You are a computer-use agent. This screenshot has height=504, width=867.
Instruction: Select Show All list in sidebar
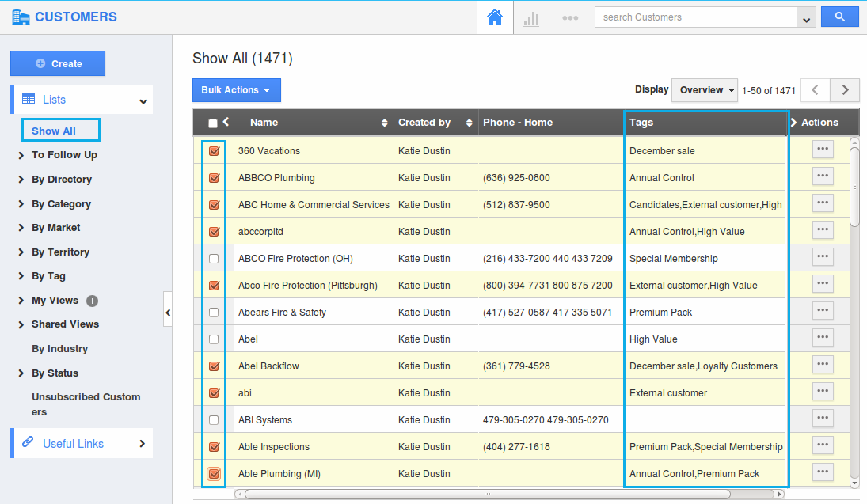click(x=54, y=131)
